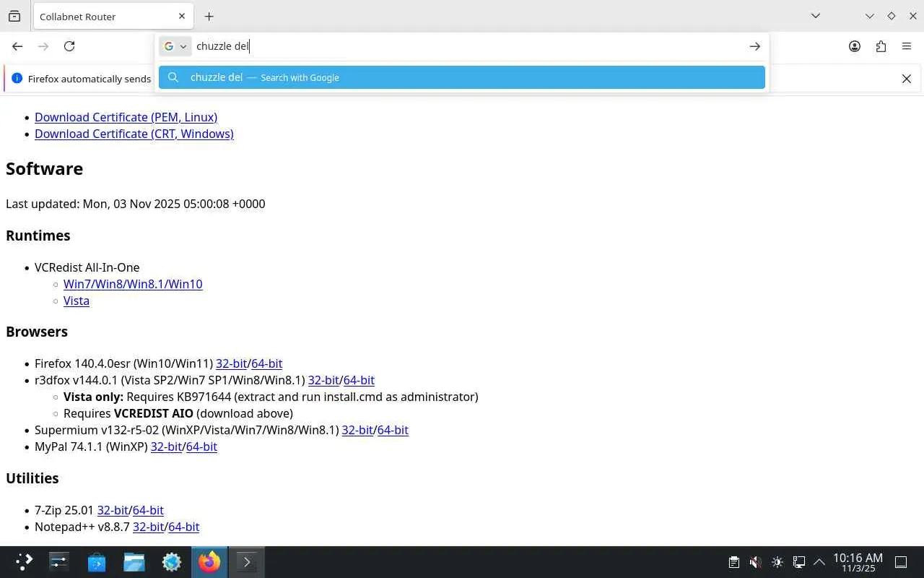
Task: Download 7-Zip 25.01 32-bit
Action: [113, 510]
